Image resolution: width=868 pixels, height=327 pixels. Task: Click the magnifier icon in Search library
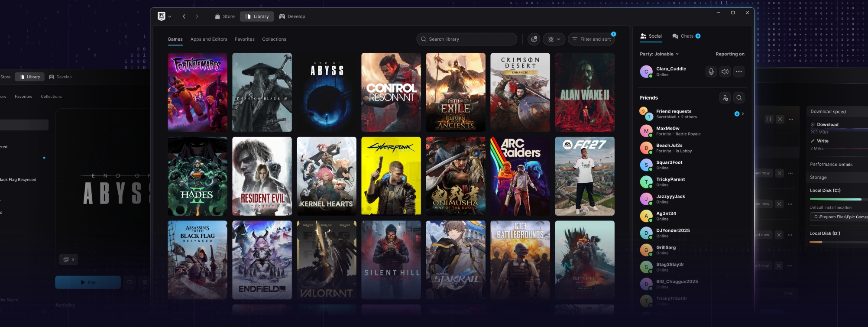424,39
